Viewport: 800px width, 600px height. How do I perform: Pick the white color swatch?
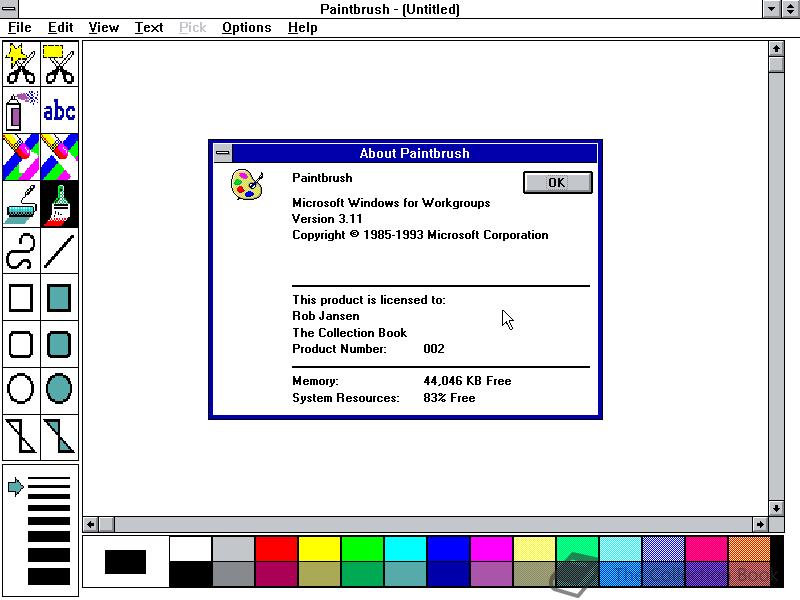190,548
